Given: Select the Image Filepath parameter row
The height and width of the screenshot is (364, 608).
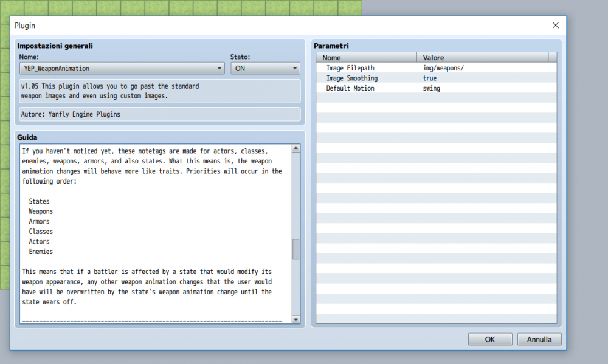Looking at the screenshot, I should coord(436,68).
